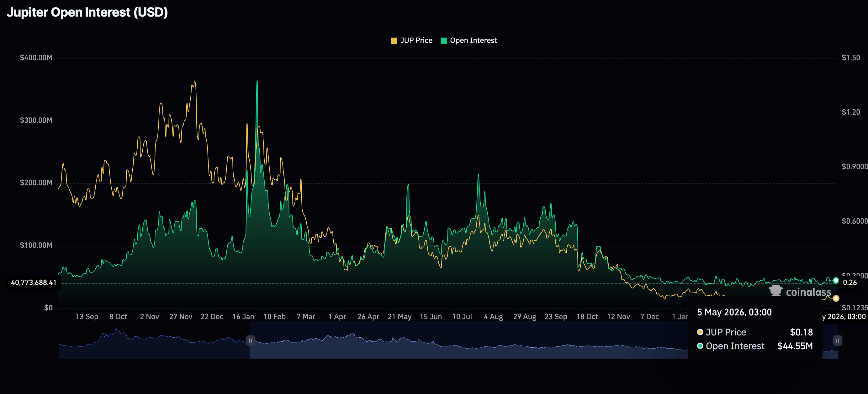Click the $0.1235 right axis label
The image size is (868, 394).
[855, 308]
